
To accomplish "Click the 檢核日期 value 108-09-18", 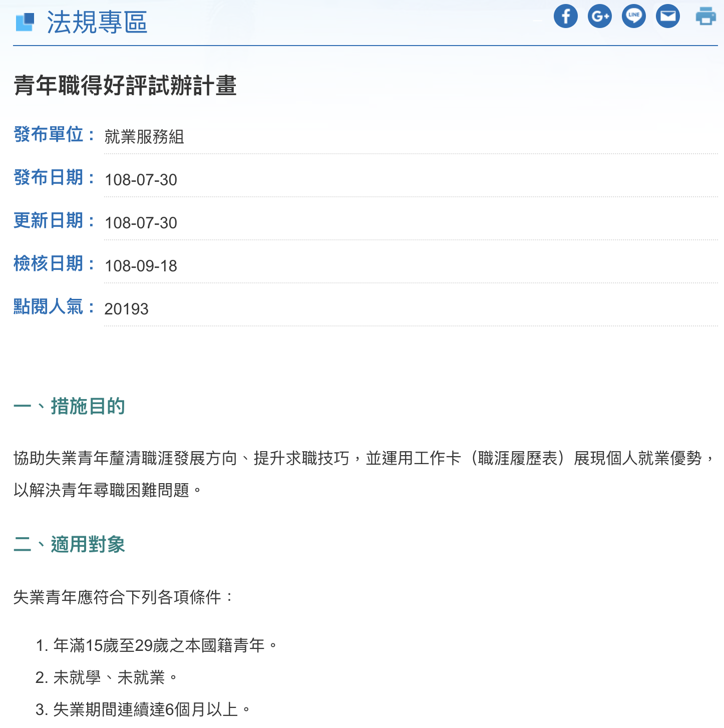I will point(141,266).
